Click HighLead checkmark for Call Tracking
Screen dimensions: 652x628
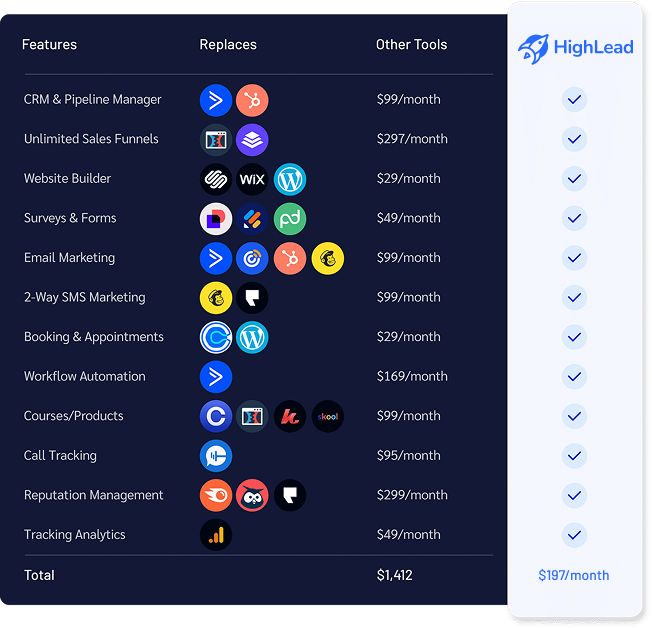574,456
